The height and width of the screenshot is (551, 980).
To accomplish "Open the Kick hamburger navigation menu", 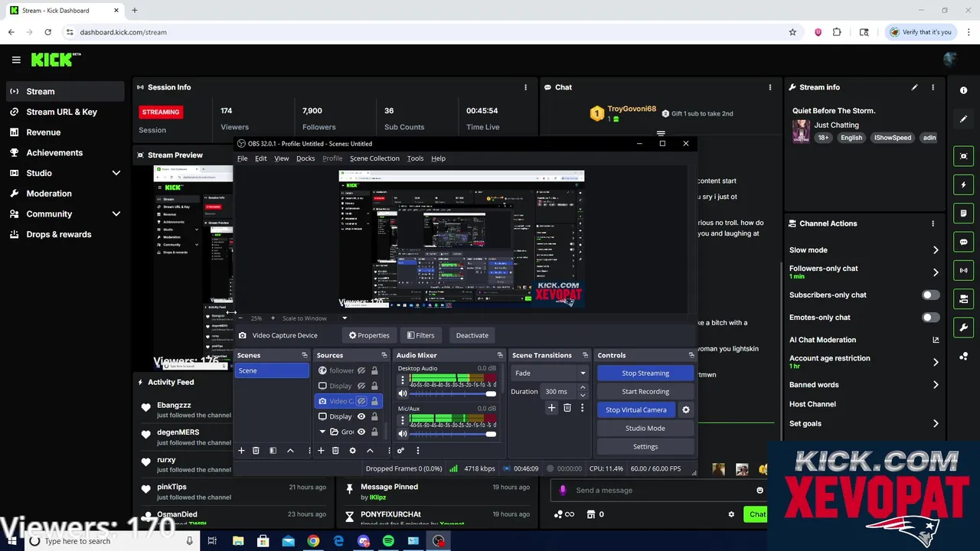I will 16,60.
